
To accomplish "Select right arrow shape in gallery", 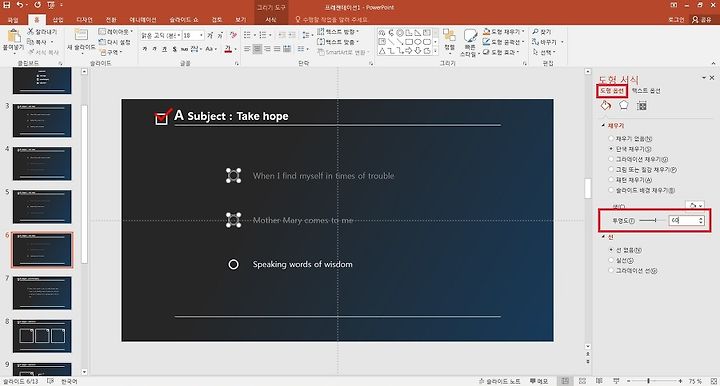I will pyautogui.click(x=408, y=51).
